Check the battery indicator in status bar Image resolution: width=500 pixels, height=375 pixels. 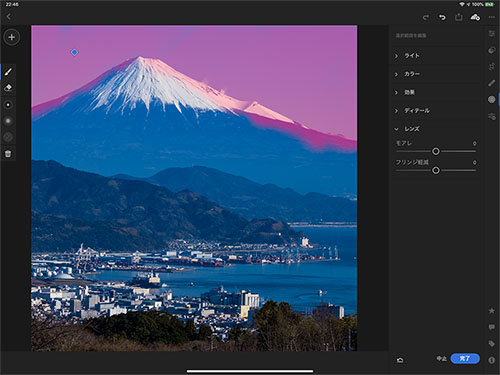pyautogui.click(x=490, y=4)
